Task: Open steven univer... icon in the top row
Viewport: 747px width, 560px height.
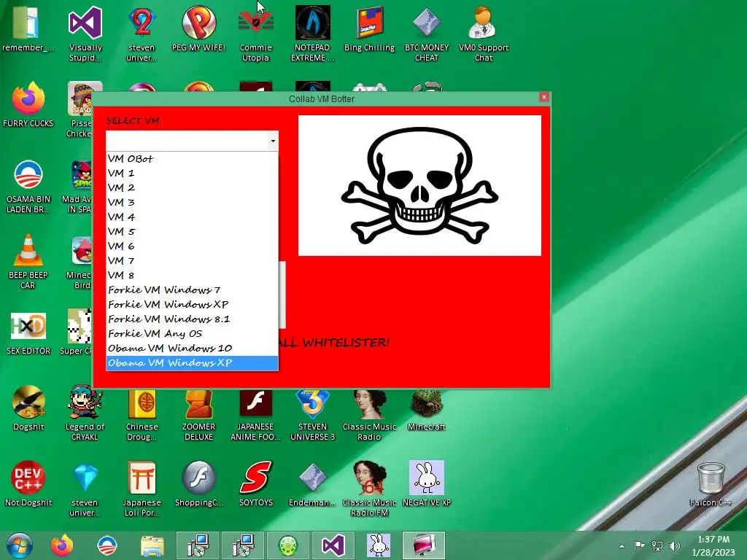Action: click(142, 34)
